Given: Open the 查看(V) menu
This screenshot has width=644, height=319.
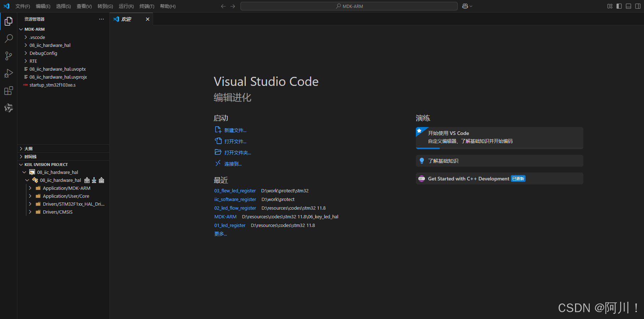Looking at the screenshot, I should click(84, 6).
